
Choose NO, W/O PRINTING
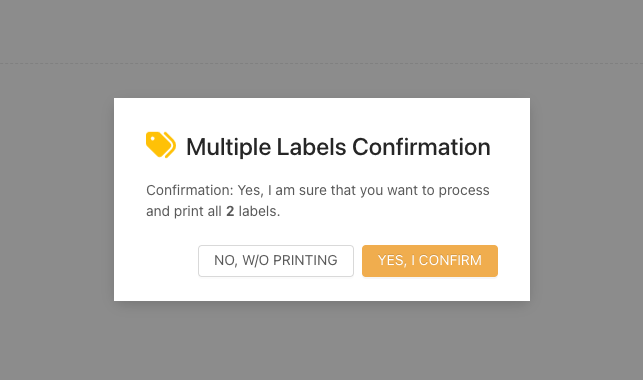276,261
